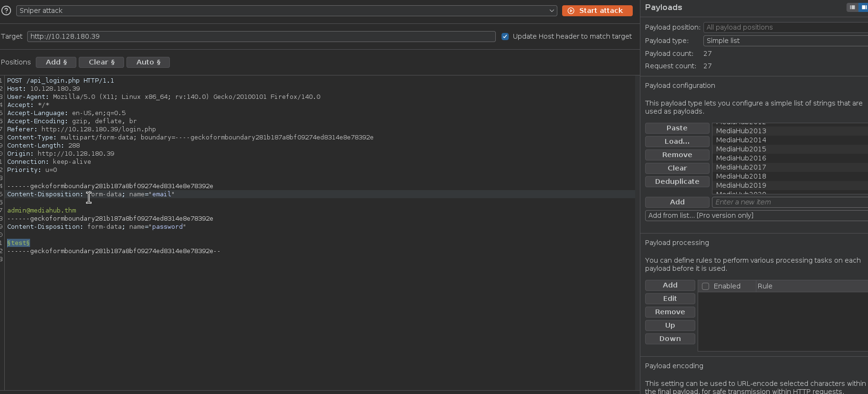The height and width of the screenshot is (394, 868).
Task: Click the Add § positions button
Action: (56, 62)
